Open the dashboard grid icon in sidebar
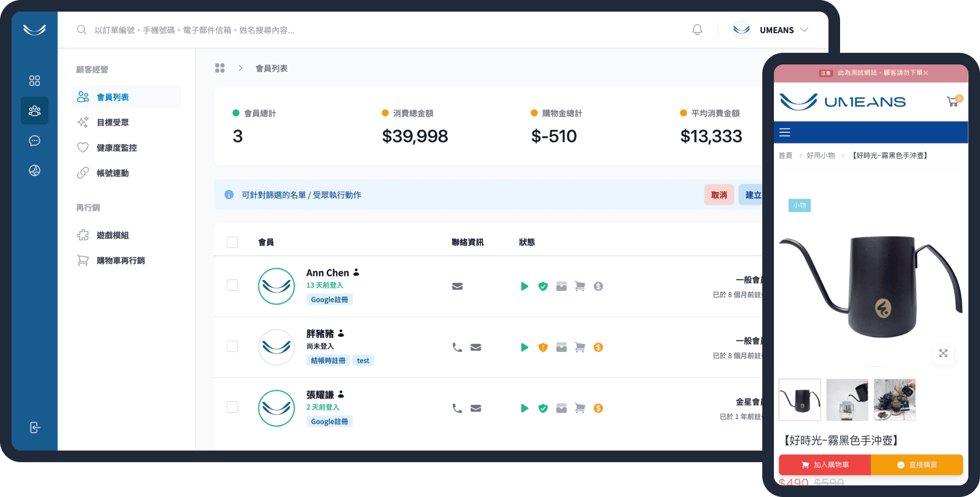This screenshot has height=497, width=980. [35, 81]
